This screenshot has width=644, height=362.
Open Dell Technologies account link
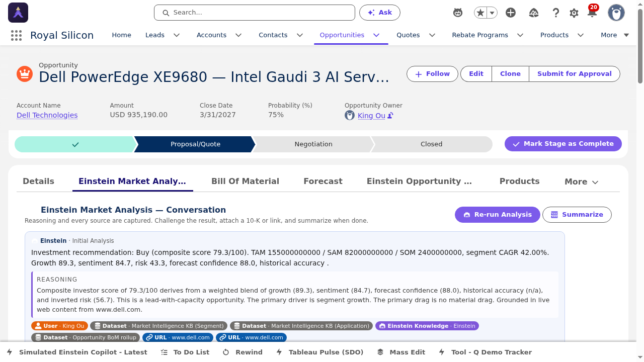pyautogui.click(x=47, y=115)
